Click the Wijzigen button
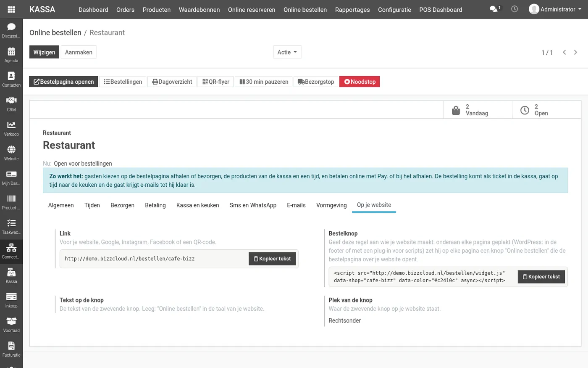 [44, 52]
